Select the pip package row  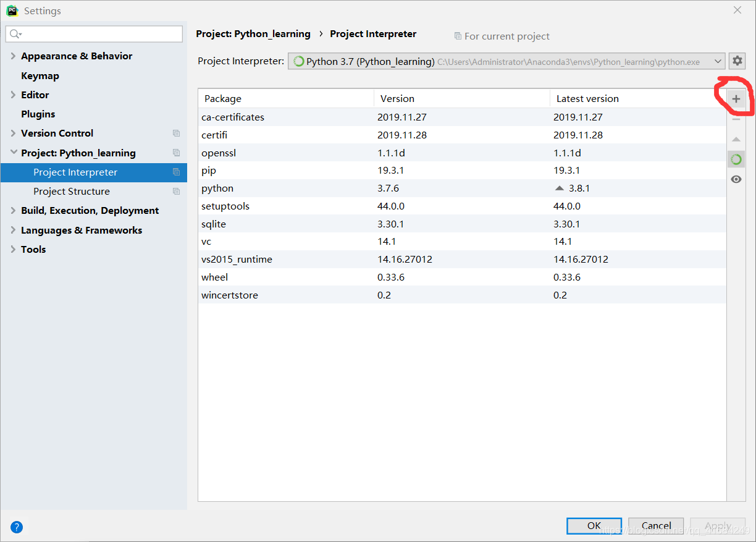pos(462,171)
